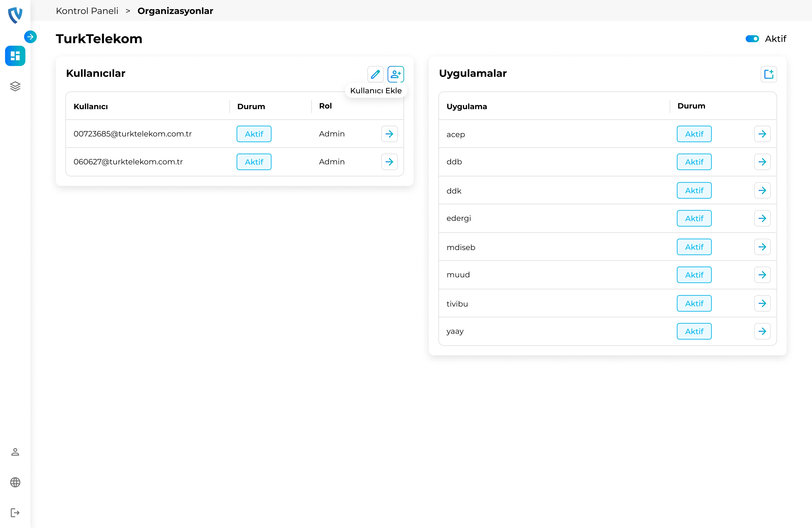Select the mdiseb application name

pyautogui.click(x=461, y=247)
